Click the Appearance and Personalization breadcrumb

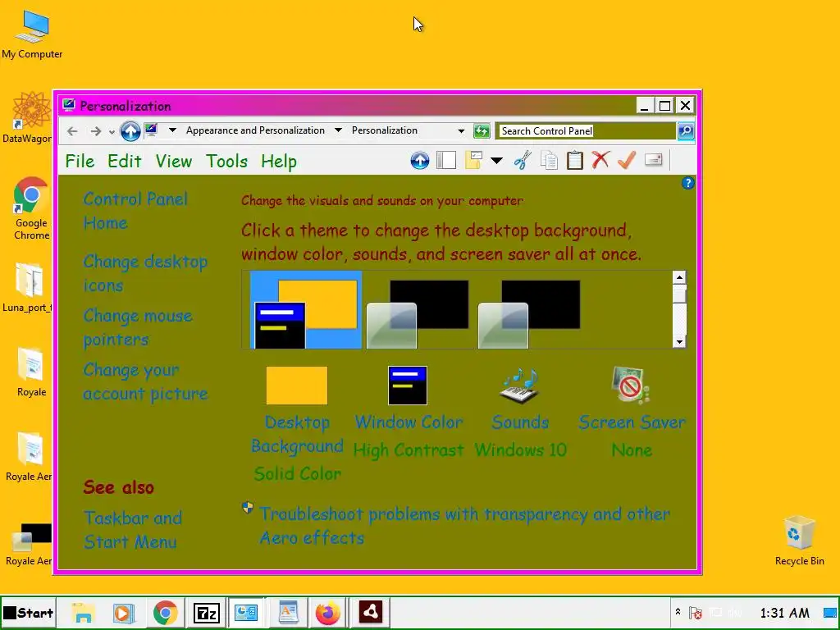click(x=255, y=130)
